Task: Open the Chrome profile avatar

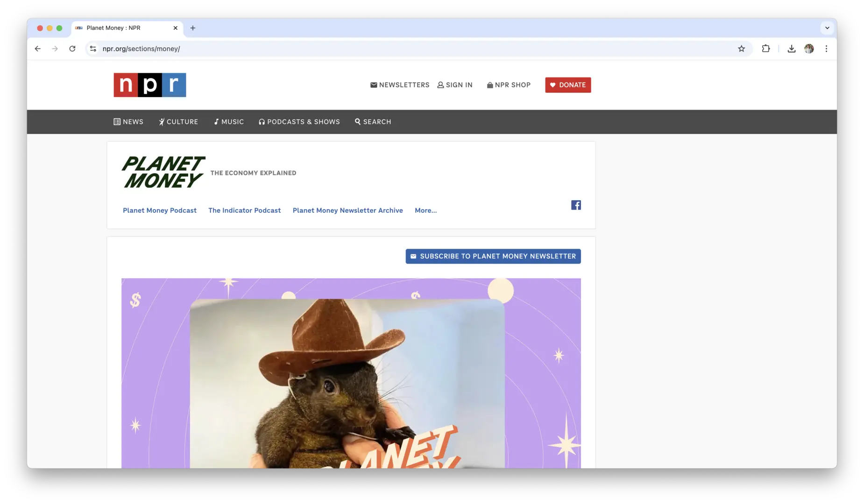Action: [x=809, y=49]
